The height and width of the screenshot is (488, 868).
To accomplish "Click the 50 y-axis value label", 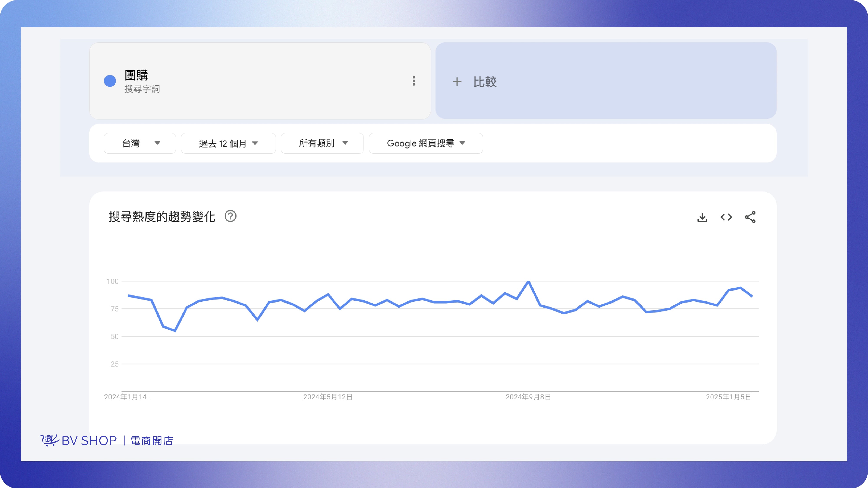I will point(115,336).
